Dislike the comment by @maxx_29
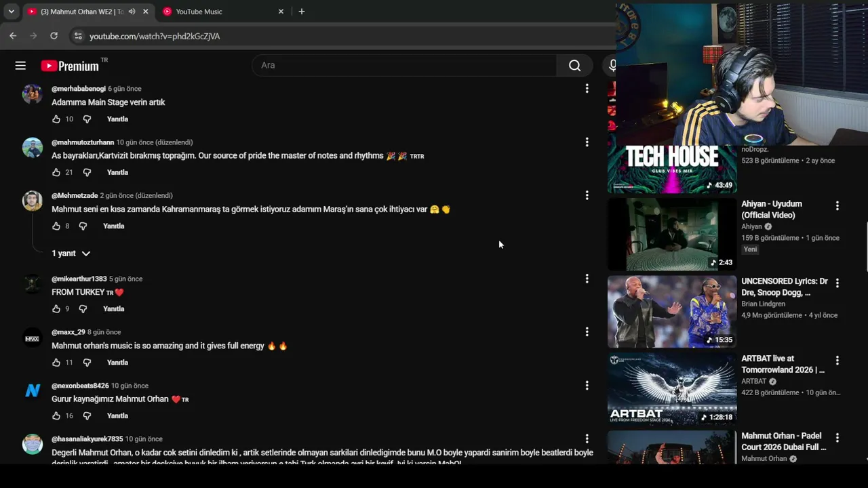The height and width of the screenshot is (488, 868). pyautogui.click(x=87, y=363)
